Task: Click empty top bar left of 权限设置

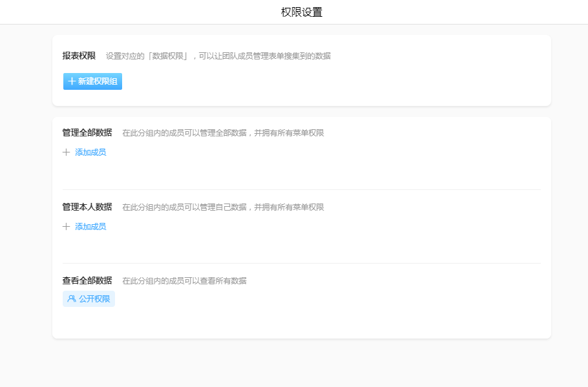Action: [129, 12]
